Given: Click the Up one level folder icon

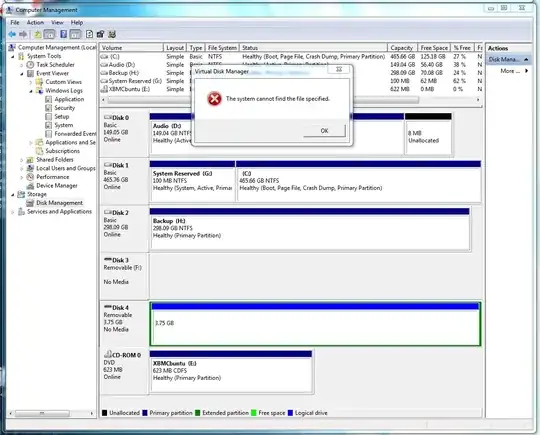Looking at the screenshot, I should click(38, 34).
